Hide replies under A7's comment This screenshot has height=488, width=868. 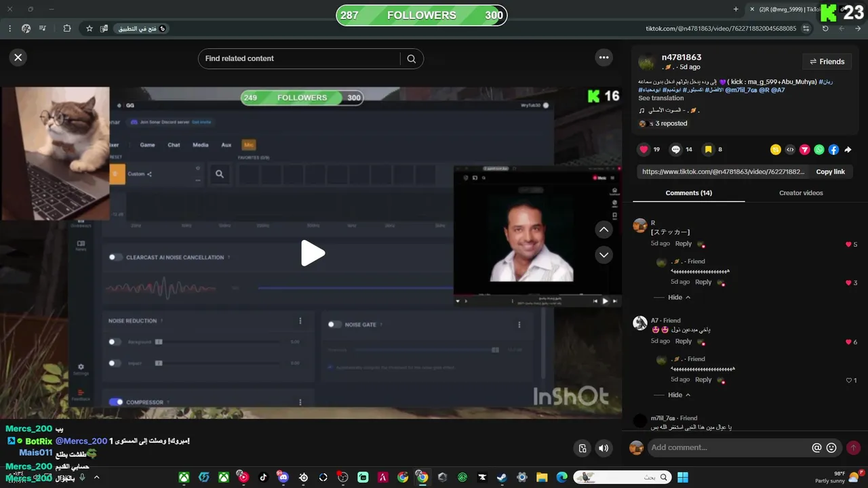click(x=679, y=395)
